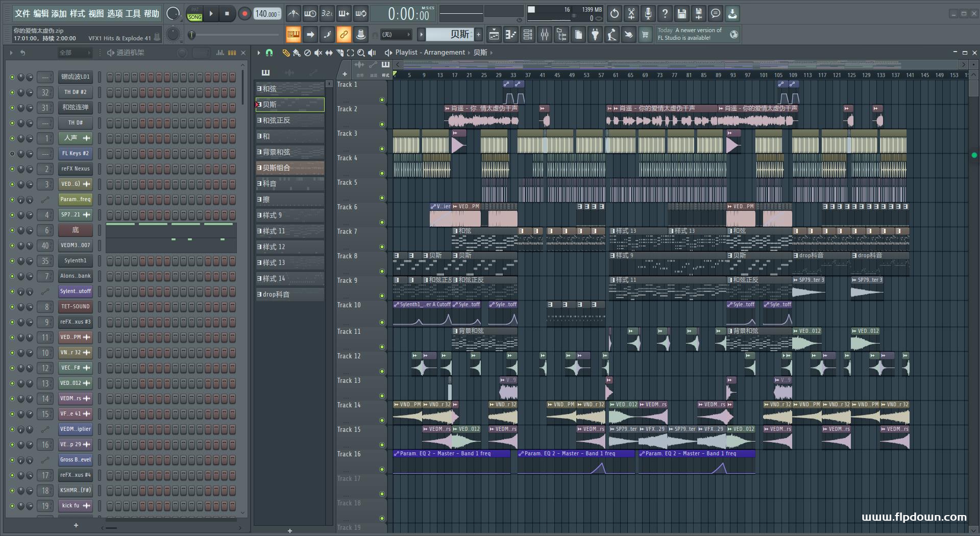Click the arrow after 贝斯 in playlist title
This screenshot has width=980, height=536.
[x=492, y=53]
